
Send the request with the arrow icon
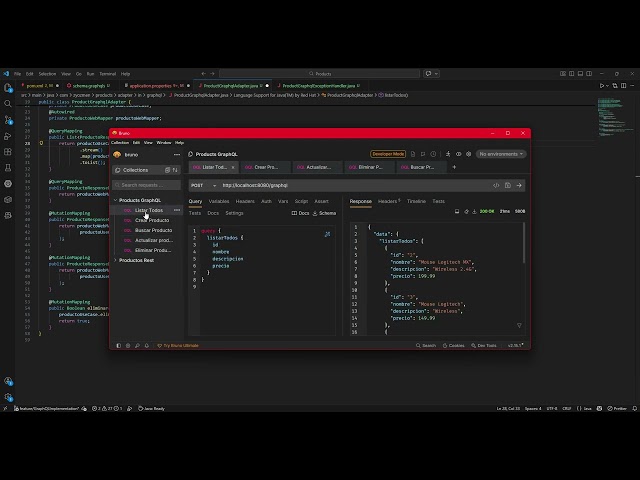pos(519,185)
